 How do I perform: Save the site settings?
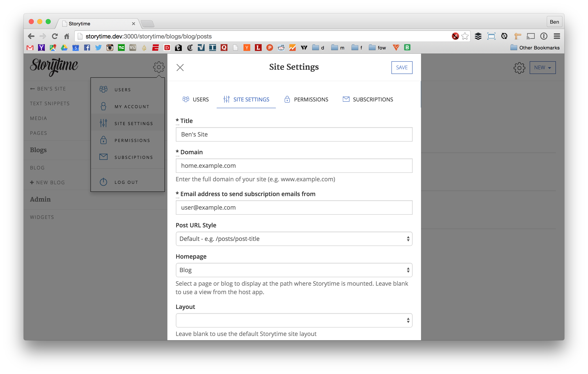tap(402, 67)
